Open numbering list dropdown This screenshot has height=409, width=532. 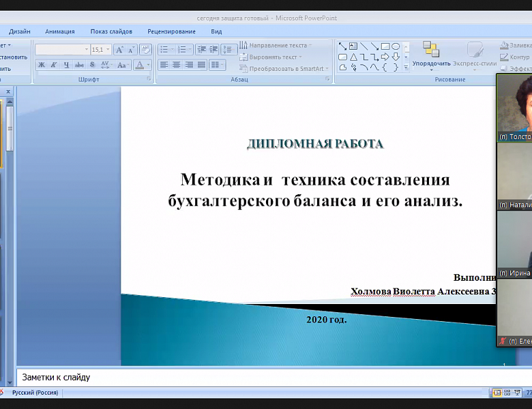point(190,50)
